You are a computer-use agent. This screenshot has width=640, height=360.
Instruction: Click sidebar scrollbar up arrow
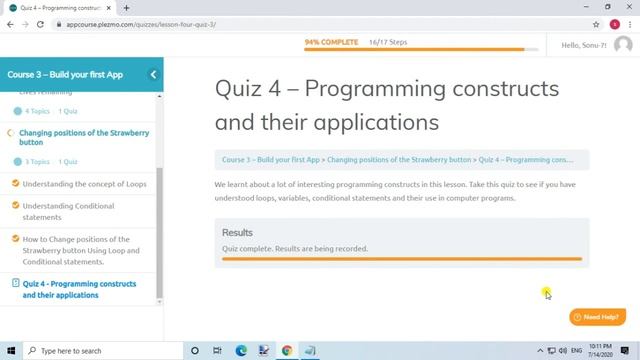159,96
